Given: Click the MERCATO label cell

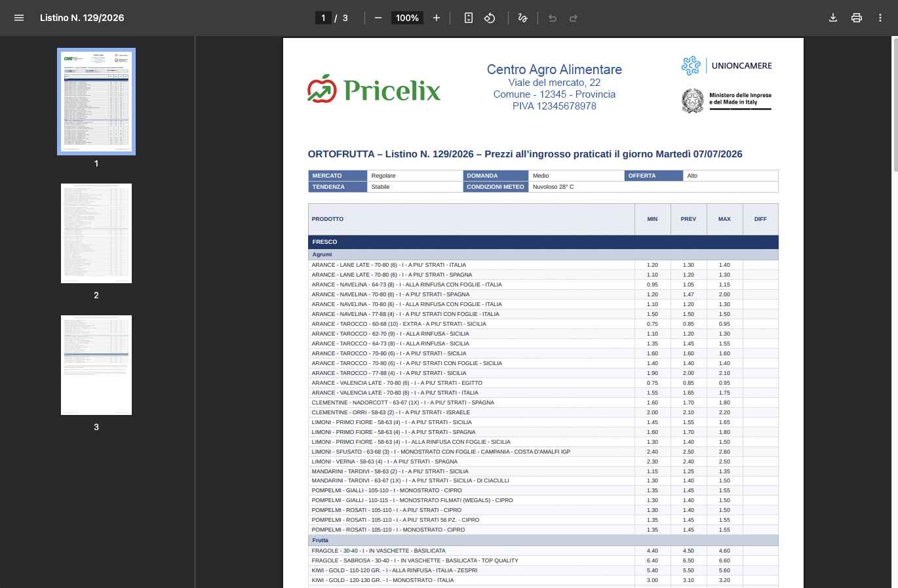Looking at the screenshot, I should (x=338, y=176).
